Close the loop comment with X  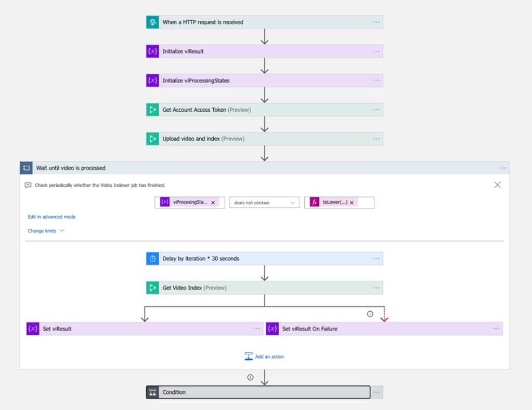497,185
